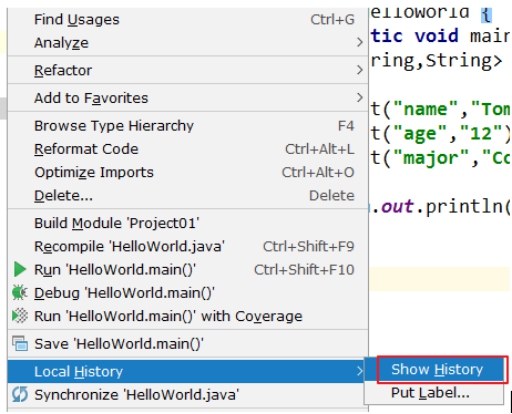Viewport: 512px width, 414px height.
Task: Click the Save configuration icon
Action: coord(20,343)
